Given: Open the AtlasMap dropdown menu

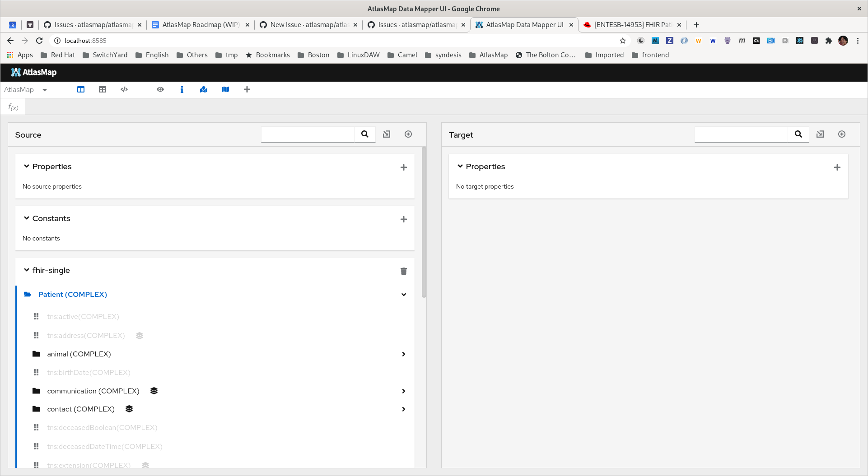Looking at the screenshot, I should pos(26,90).
